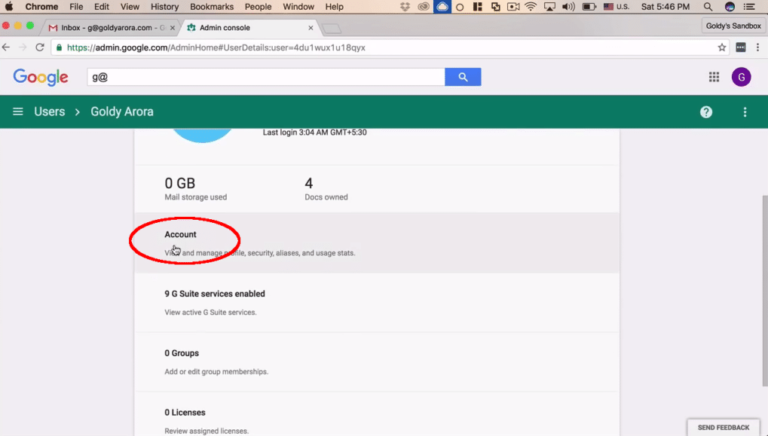This screenshot has width=768, height=436.
Task: Click the Google logo
Action: [x=41, y=77]
